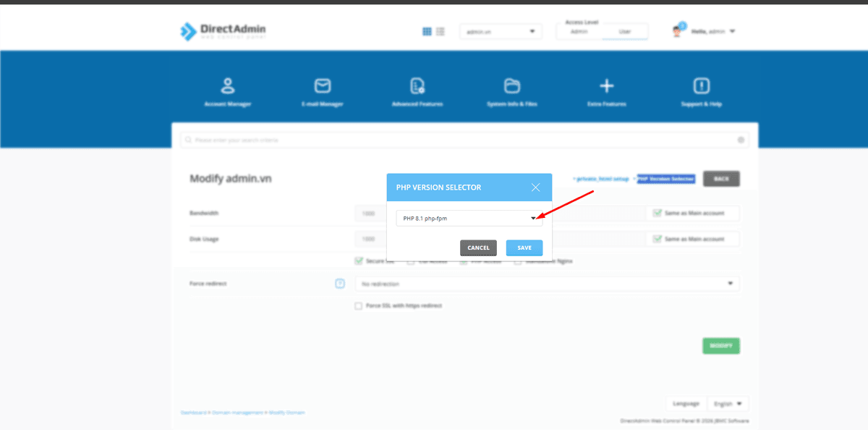Toggle Disk Usage Same as Main account checkbox

point(657,239)
